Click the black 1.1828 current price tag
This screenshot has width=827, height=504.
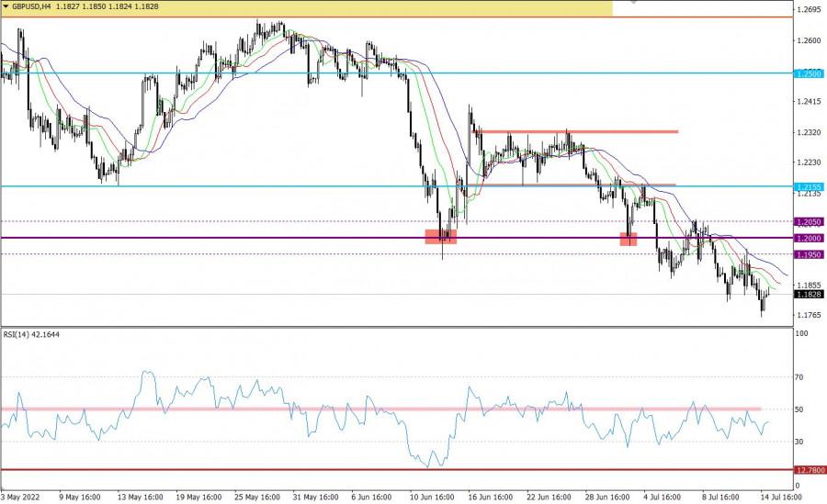pos(809,295)
